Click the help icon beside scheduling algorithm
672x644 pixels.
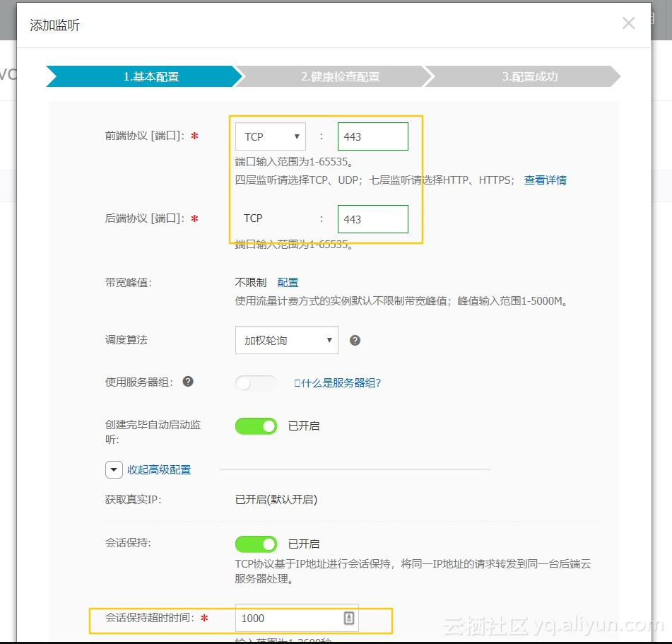[355, 341]
